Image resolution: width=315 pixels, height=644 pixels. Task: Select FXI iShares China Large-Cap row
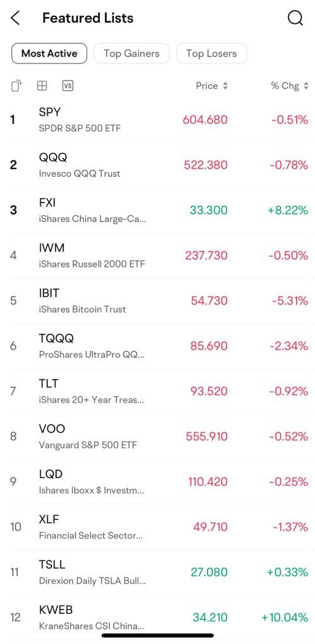click(159, 210)
